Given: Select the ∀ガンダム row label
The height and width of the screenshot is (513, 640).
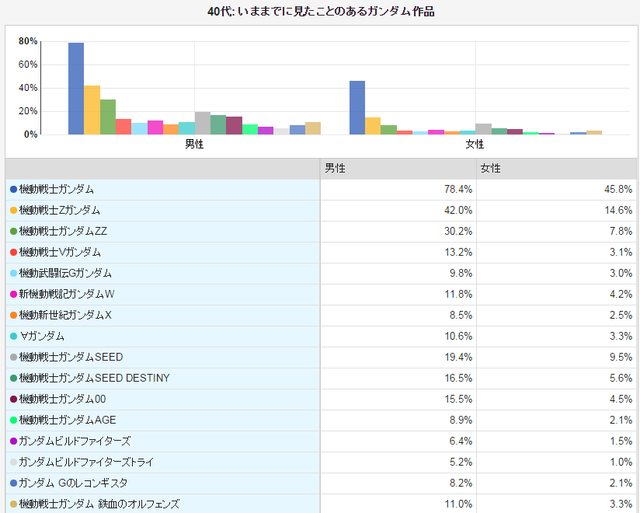Looking at the screenshot, I should pos(41,336).
